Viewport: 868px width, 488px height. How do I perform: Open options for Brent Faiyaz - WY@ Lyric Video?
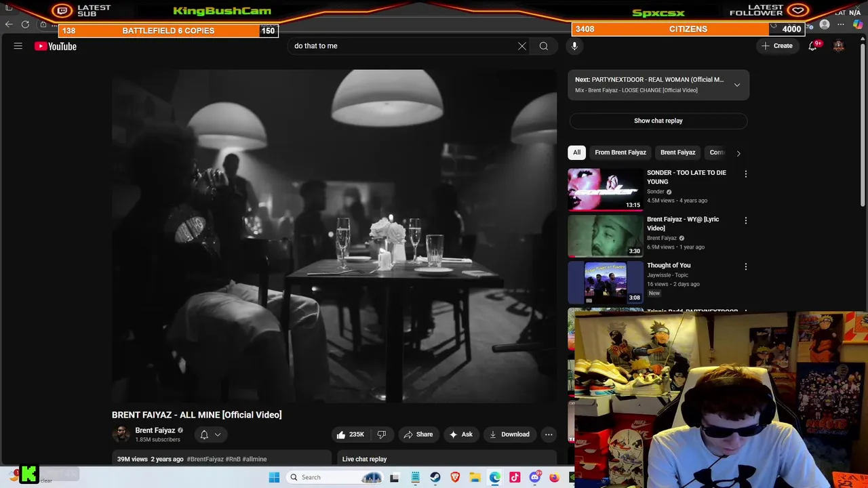(746, 220)
